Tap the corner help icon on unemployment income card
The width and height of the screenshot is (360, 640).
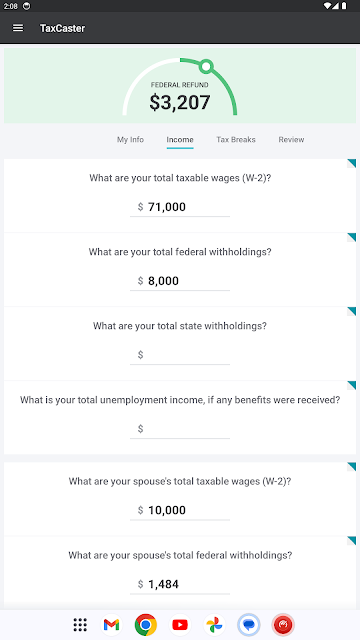351,385
